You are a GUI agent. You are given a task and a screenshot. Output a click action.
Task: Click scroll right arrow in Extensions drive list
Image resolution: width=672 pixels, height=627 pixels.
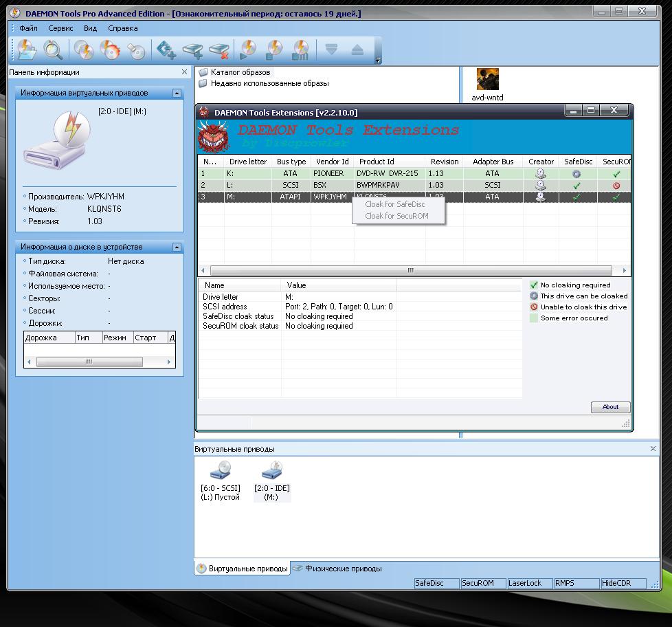(x=624, y=270)
